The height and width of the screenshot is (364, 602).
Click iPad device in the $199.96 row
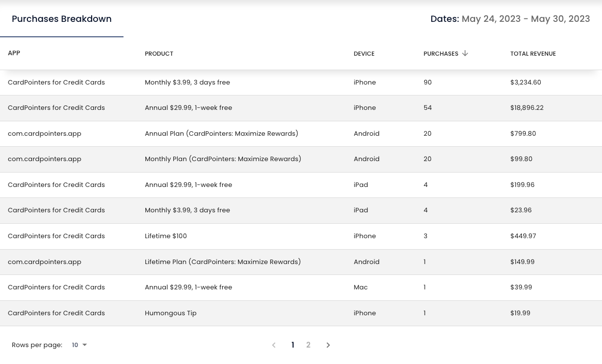pyautogui.click(x=361, y=185)
